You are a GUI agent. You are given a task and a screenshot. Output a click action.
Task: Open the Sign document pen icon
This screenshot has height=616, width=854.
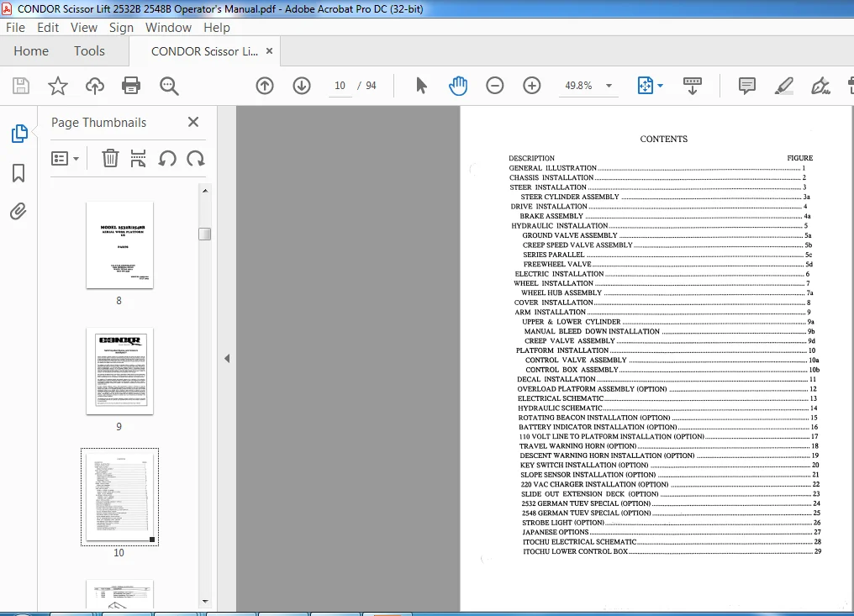coord(820,86)
